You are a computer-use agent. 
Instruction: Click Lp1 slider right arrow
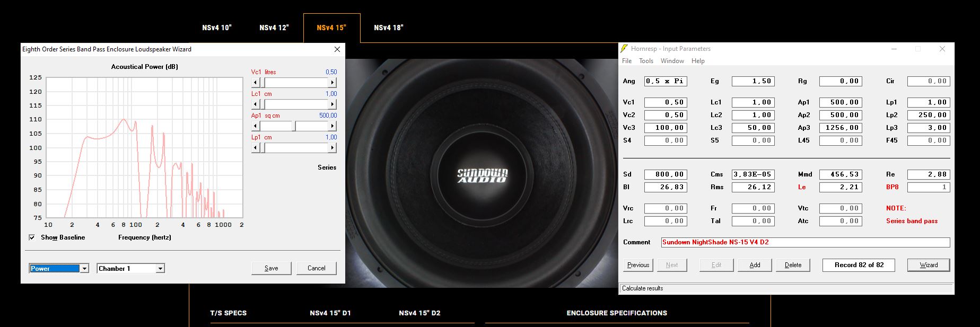(x=332, y=148)
